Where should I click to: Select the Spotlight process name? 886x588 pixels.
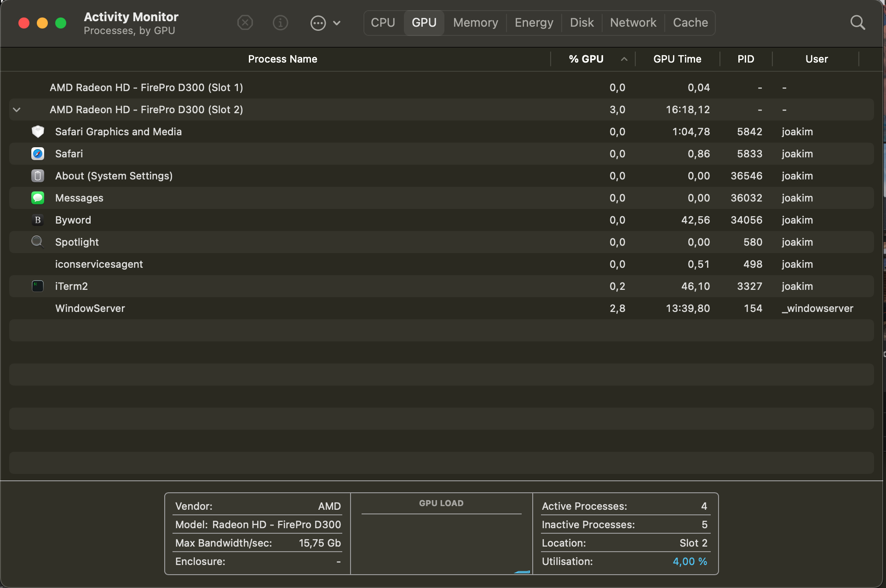77,242
